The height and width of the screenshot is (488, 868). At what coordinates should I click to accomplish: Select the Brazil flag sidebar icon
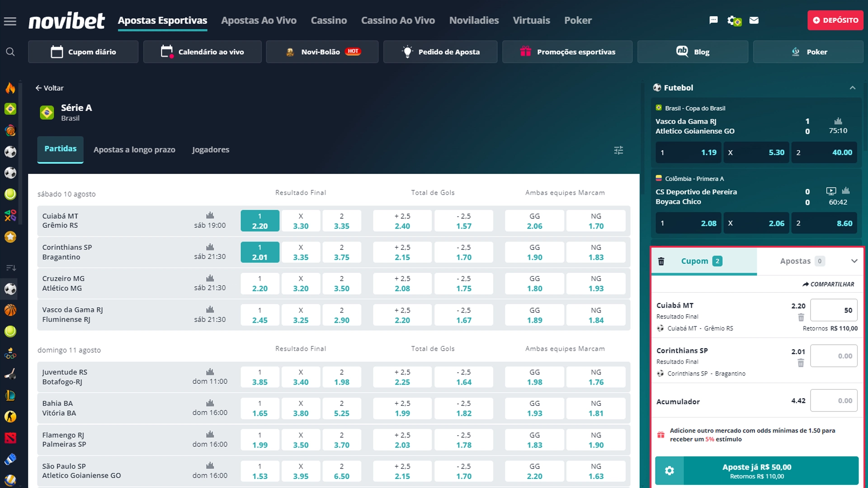pos(10,109)
